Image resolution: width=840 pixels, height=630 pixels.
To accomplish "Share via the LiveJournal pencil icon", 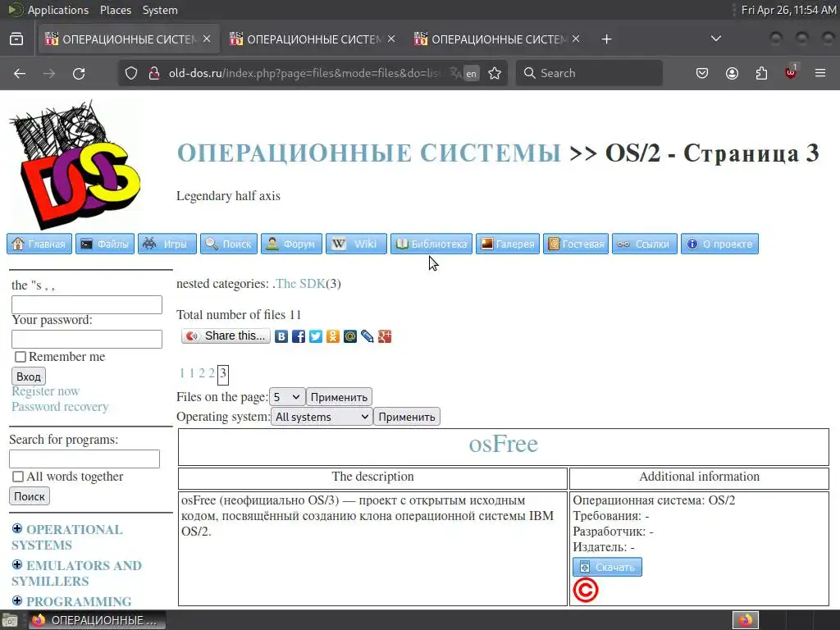I will click(367, 336).
